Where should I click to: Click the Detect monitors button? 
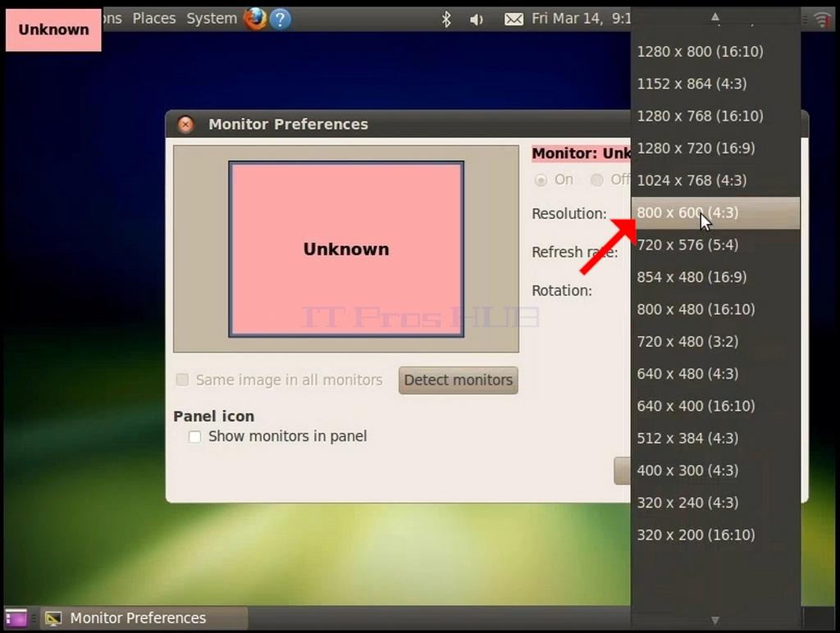click(x=458, y=380)
